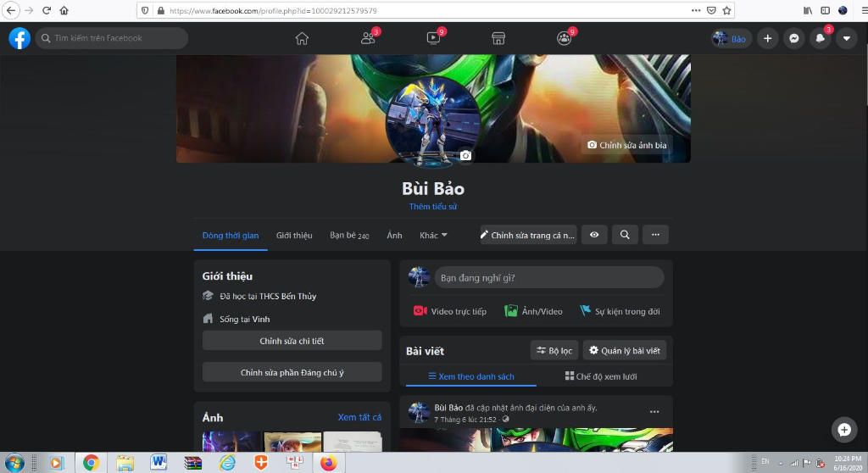868x473 pixels.
Task: Open the Friends icon in top navigation
Action: (368, 38)
